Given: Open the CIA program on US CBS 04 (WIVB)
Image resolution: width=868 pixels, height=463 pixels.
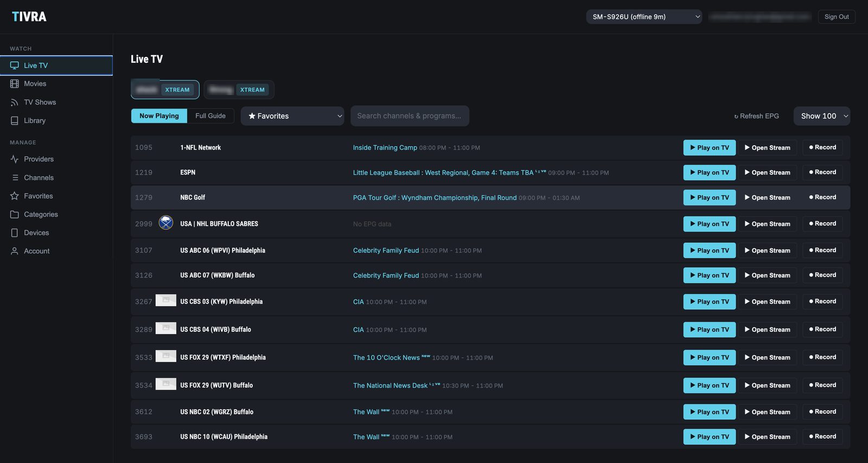Looking at the screenshot, I should click(359, 330).
